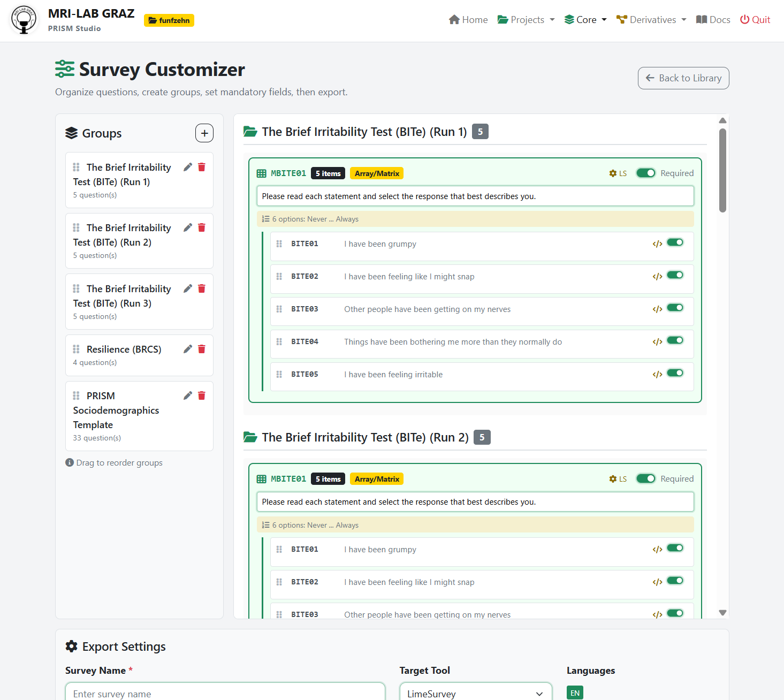Viewport: 784px width, 700px height.
Task: Toggle BITE02 item switch in Run 1
Action: (675, 275)
